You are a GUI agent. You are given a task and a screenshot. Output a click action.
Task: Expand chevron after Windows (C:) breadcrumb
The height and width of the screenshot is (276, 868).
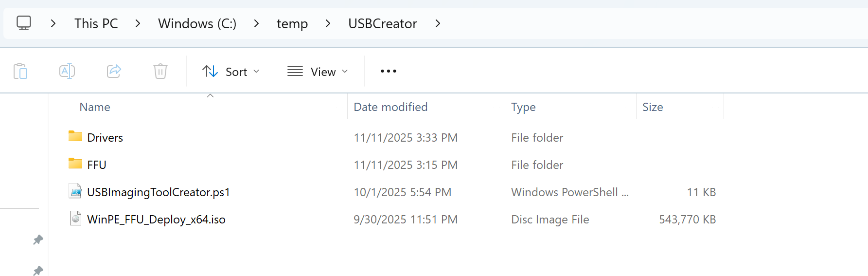[256, 23]
